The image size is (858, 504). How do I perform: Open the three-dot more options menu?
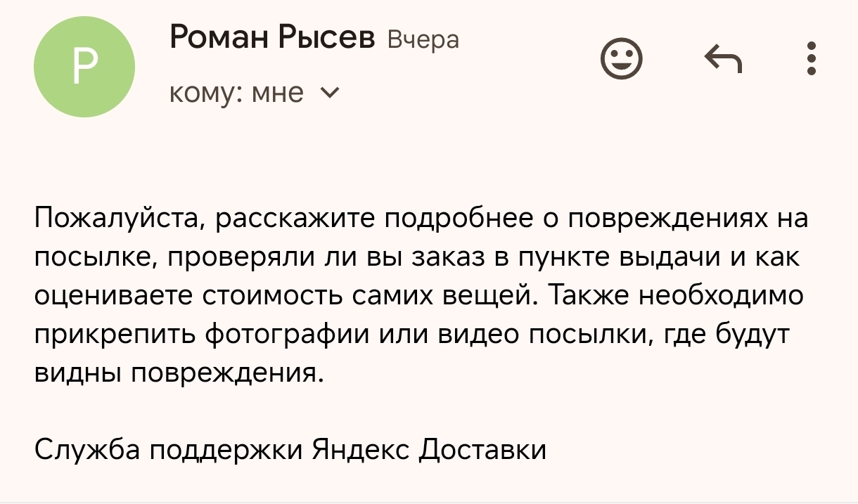click(x=812, y=59)
